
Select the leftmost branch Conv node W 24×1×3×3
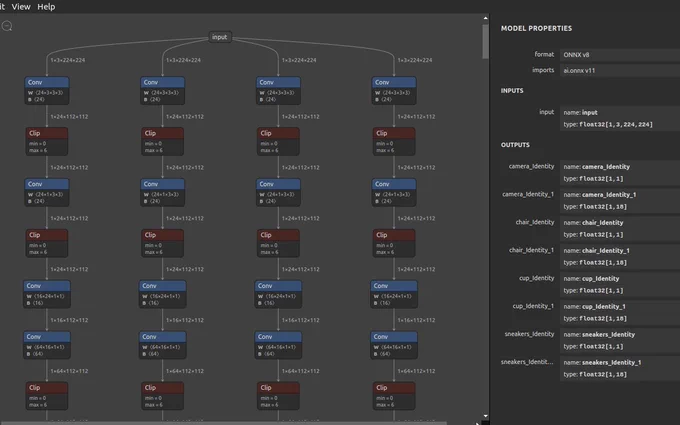coord(47,193)
